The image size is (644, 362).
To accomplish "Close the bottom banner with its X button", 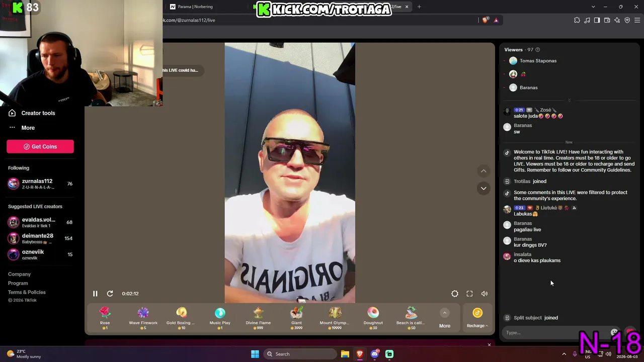I will coord(489,345).
